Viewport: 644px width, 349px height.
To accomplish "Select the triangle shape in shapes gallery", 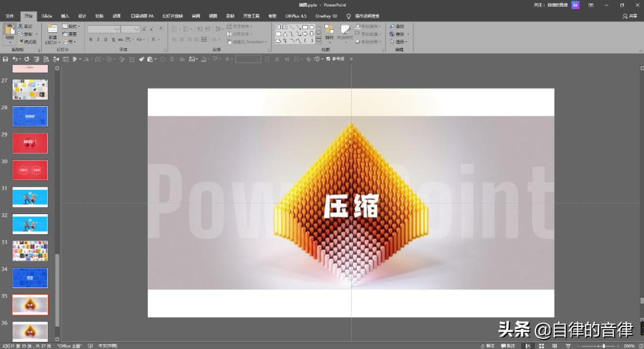I will (x=284, y=34).
